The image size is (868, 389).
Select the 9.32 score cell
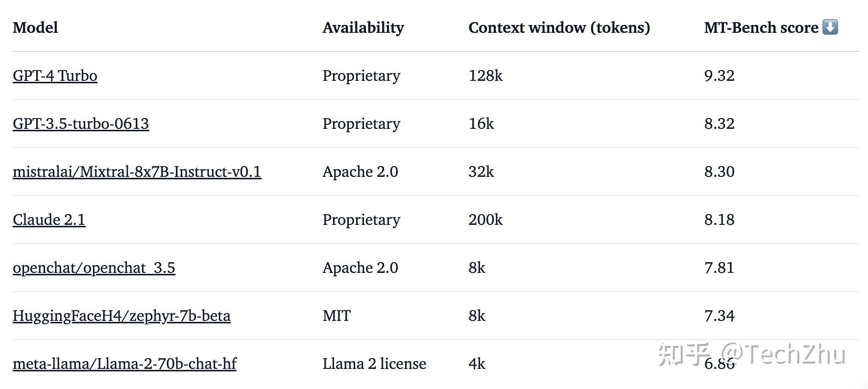pos(719,75)
